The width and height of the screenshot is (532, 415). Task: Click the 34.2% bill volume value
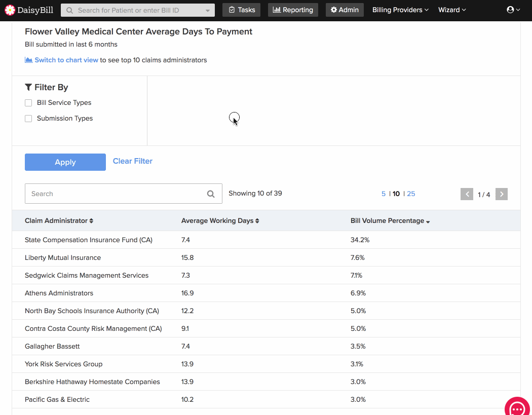[360, 240]
